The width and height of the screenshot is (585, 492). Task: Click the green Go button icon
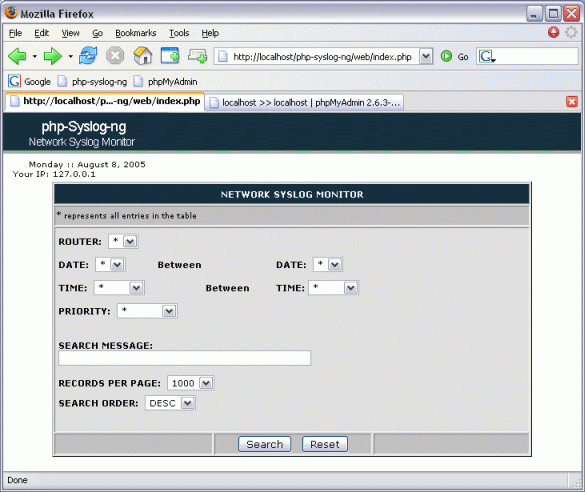click(x=446, y=56)
